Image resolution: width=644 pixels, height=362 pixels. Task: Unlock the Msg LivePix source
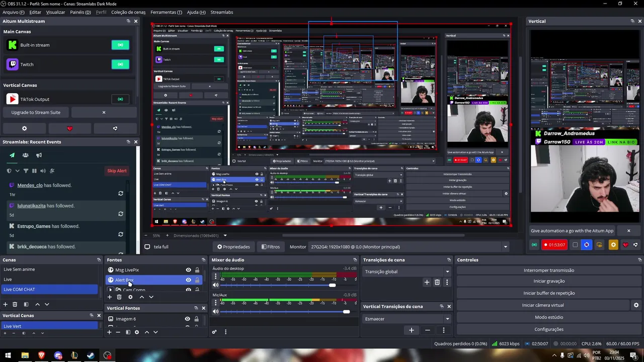(197, 270)
